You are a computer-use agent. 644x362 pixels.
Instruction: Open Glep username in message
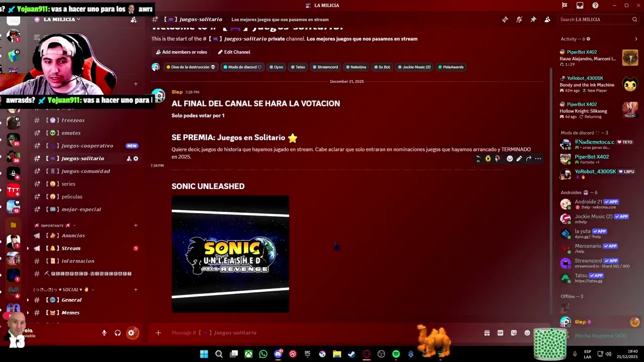tap(177, 92)
